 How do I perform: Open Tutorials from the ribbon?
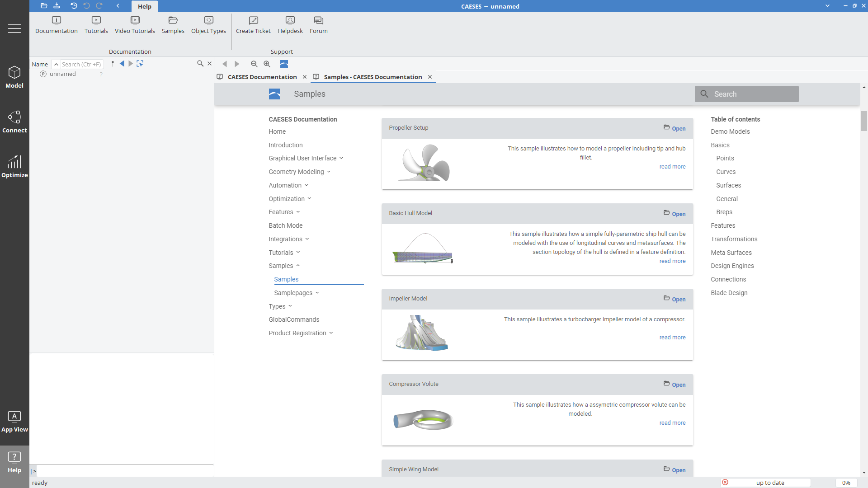click(x=96, y=25)
